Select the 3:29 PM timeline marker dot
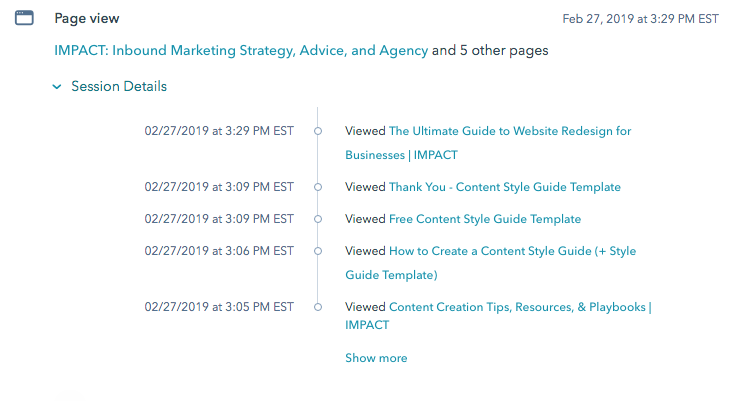 (x=318, y=131)
